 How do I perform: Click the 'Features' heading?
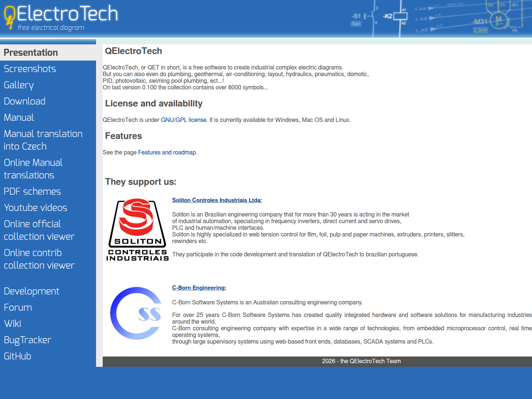tap(123, 136)
